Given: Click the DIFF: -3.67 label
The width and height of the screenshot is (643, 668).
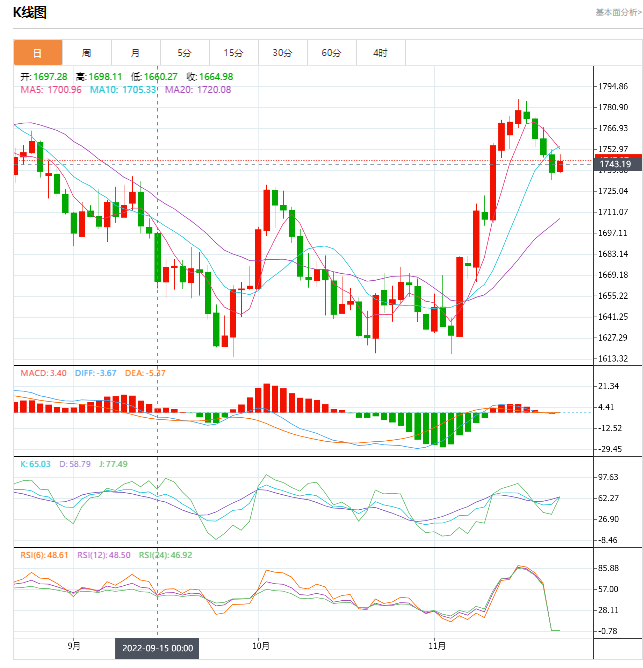Looking at the screenshot, I should [x=95, y=373].
